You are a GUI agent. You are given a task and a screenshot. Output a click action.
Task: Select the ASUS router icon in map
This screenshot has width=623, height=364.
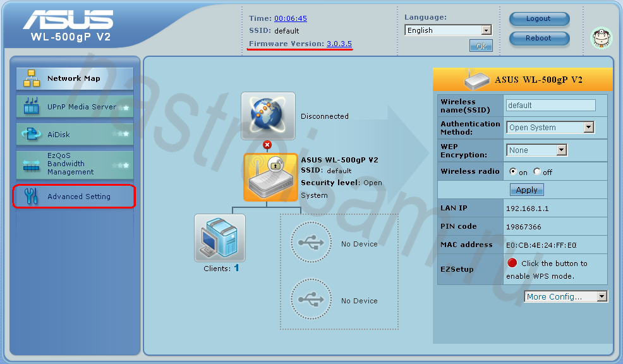pos(270,178)
